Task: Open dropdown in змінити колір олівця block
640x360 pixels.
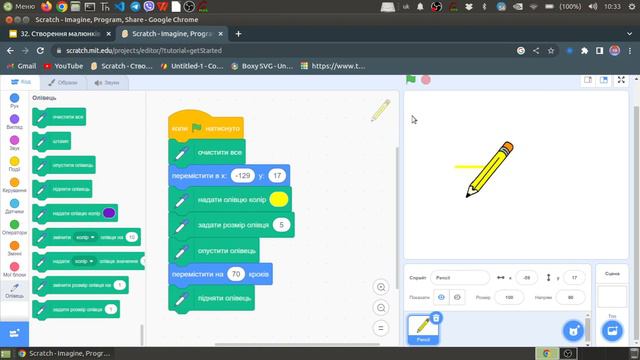Action: pos(85,237)
